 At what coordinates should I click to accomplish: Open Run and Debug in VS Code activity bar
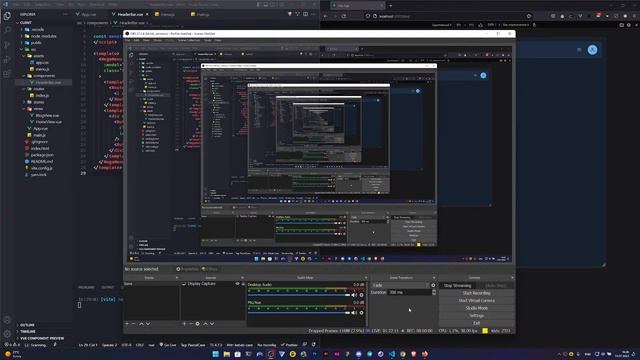coord(7,59)
